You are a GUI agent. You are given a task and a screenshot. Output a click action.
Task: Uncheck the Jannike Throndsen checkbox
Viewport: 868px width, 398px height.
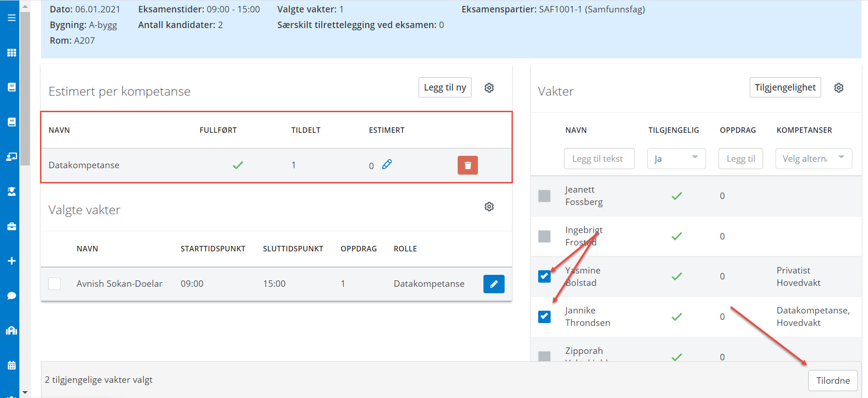point(544,317)
